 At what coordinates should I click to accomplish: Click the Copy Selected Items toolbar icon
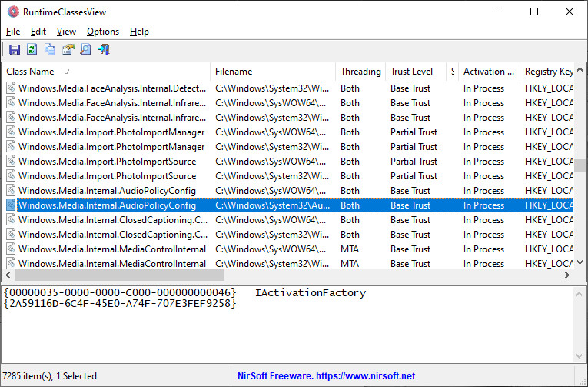pyautogui.click(x=50, y=49)
